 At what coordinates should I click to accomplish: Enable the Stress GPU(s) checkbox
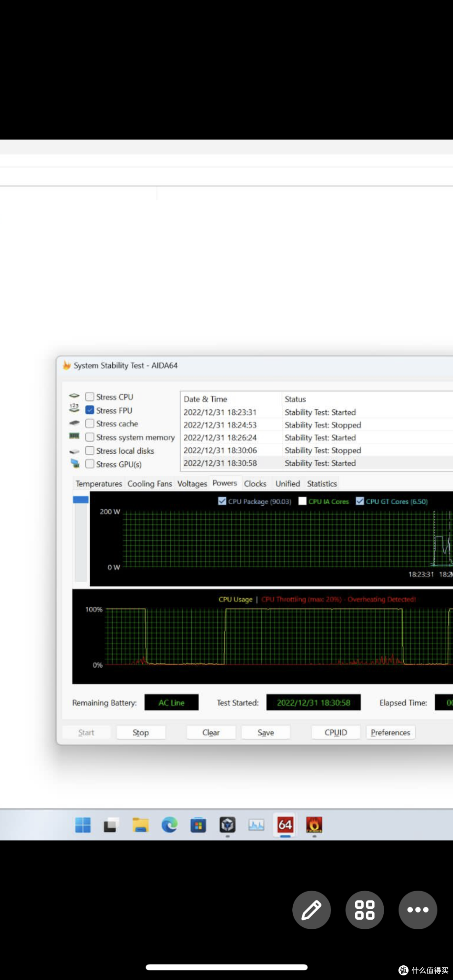[x=90, y=464]
